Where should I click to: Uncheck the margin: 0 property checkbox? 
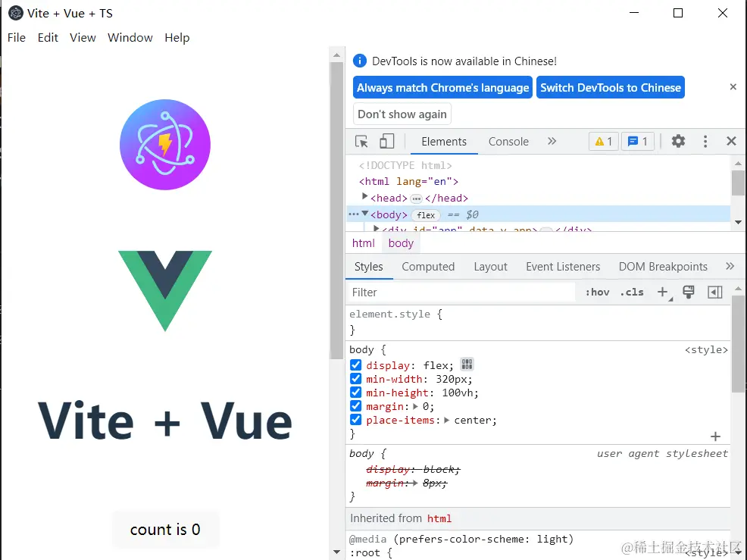[355, 406]
